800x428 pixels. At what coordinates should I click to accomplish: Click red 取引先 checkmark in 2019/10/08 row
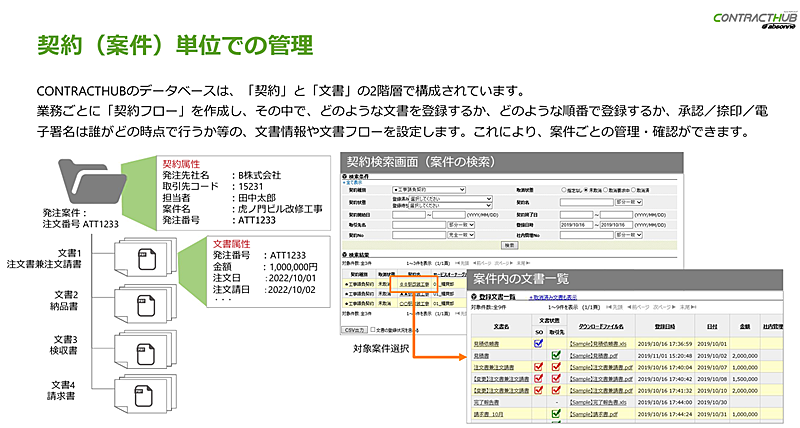pyautogui.click(x=556, y=379)
